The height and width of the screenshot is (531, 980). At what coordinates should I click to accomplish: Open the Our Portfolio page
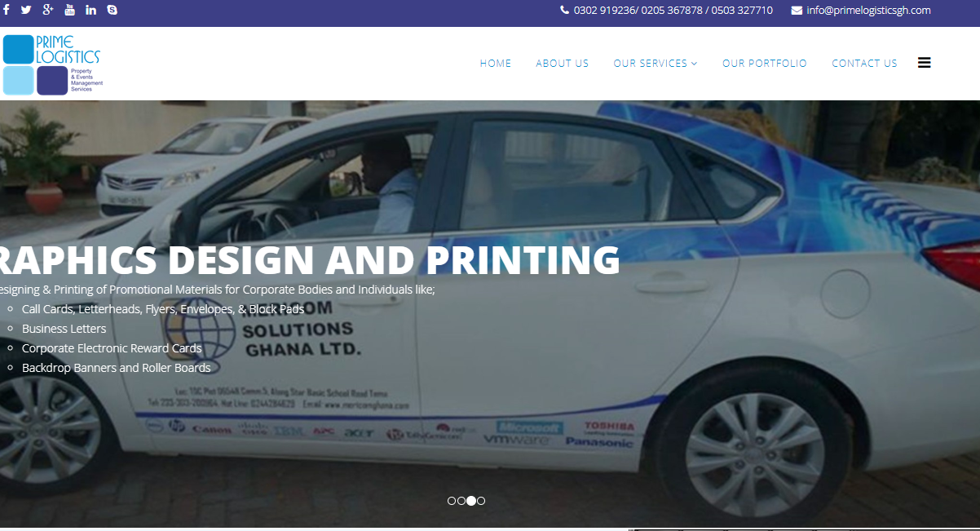[x=765, y=64]
